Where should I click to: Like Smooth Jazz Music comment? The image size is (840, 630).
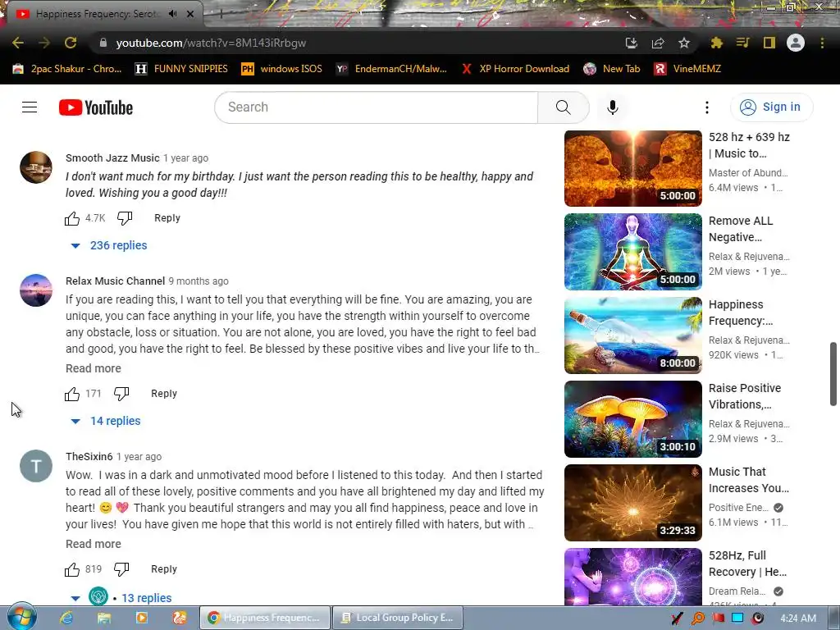click(x=72, y=218)
